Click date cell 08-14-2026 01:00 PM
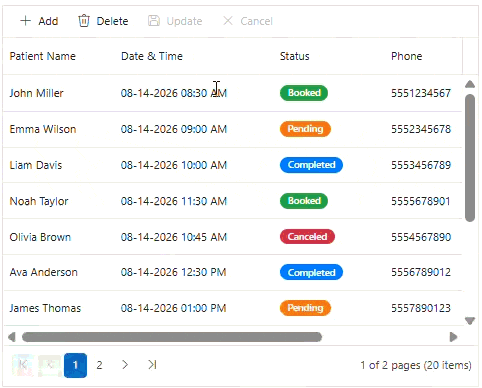This screenshot has height=388, width=482. [173, 308]
